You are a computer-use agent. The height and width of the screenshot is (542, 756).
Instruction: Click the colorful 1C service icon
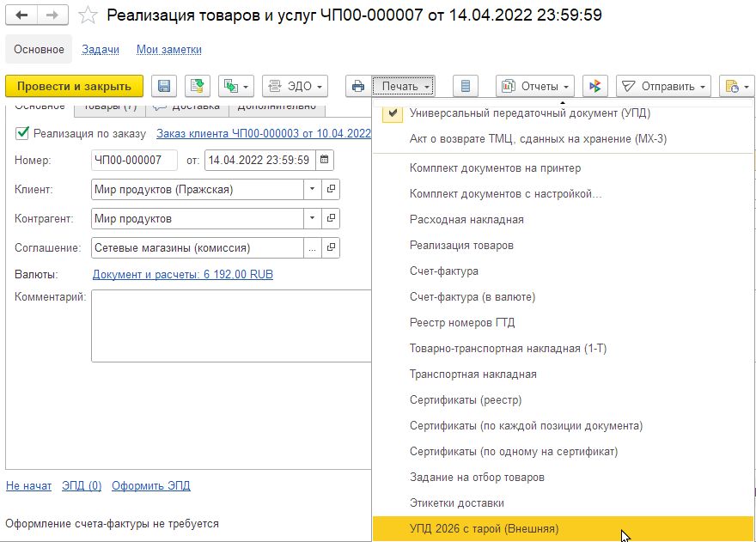click(595, 86)
